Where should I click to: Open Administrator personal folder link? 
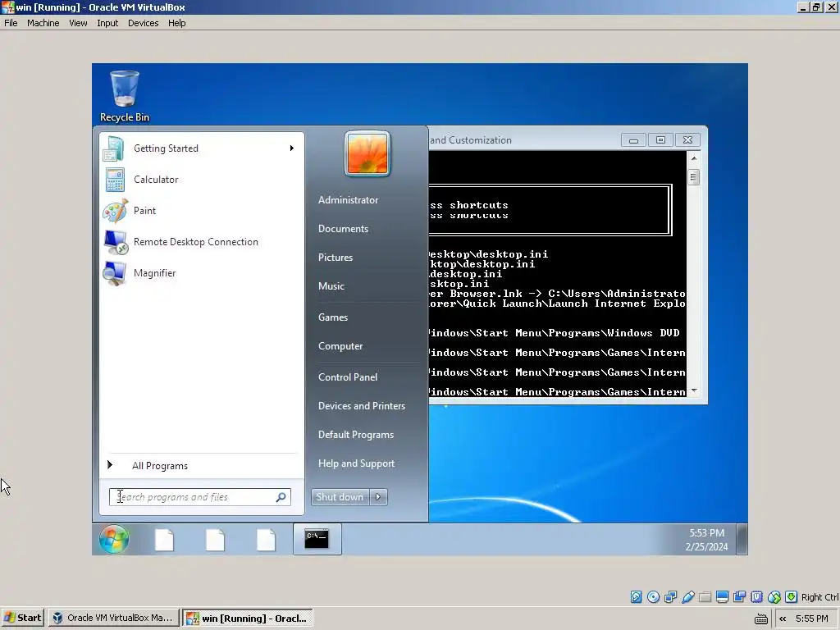pyautogui.click(x=348, y=200)
